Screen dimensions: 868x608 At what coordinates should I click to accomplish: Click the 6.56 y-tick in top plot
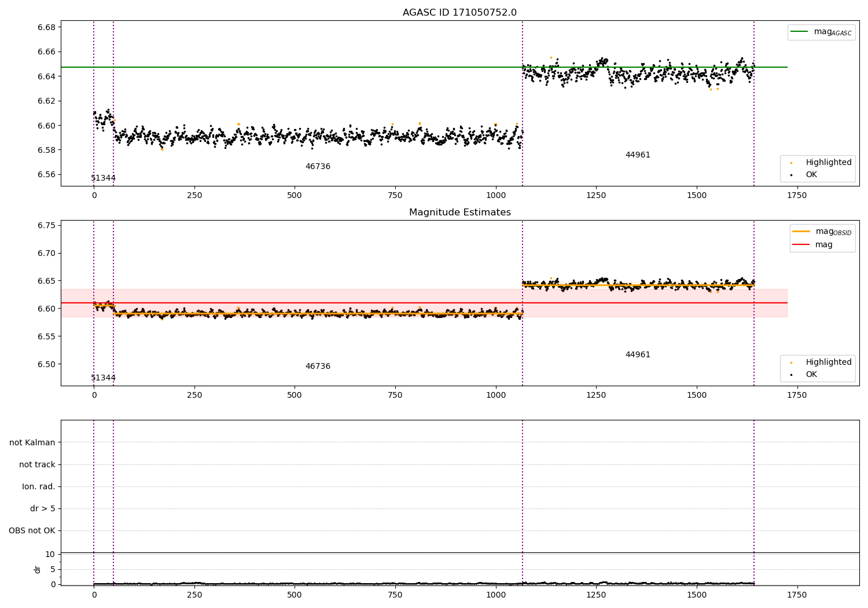coord(46,174)
